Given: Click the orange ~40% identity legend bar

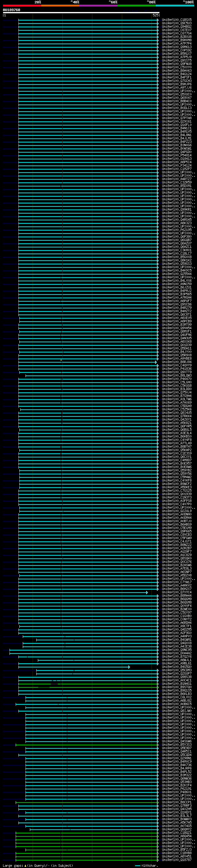Looking at the screenshot, I should [60, 6].
